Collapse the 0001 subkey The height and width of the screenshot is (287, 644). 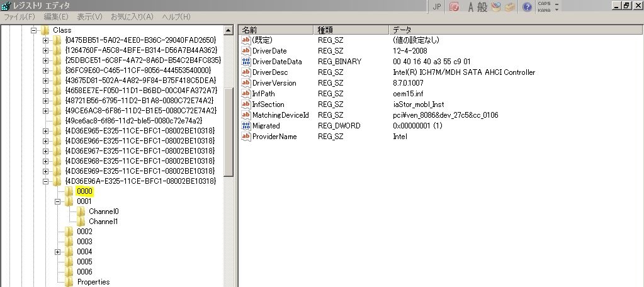(x=57, y=201)
